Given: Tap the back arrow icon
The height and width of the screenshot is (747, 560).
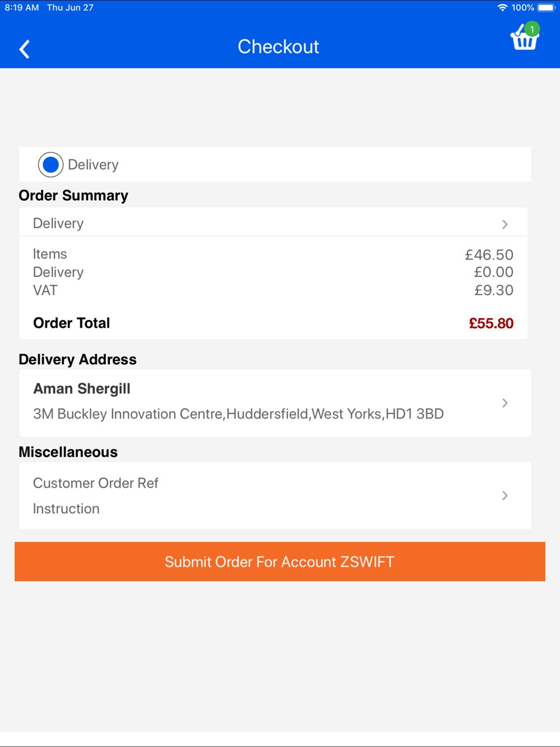Looking at the screenshot, I should [24, 49].
